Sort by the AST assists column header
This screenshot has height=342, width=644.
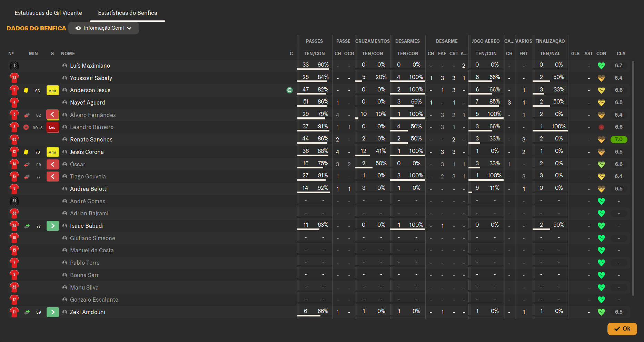588,53
